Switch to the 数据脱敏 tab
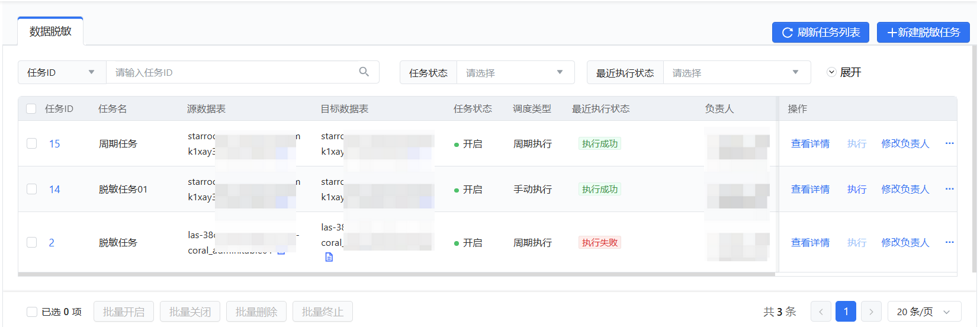Viewport: 980px width, 327px height. (50, 31)
